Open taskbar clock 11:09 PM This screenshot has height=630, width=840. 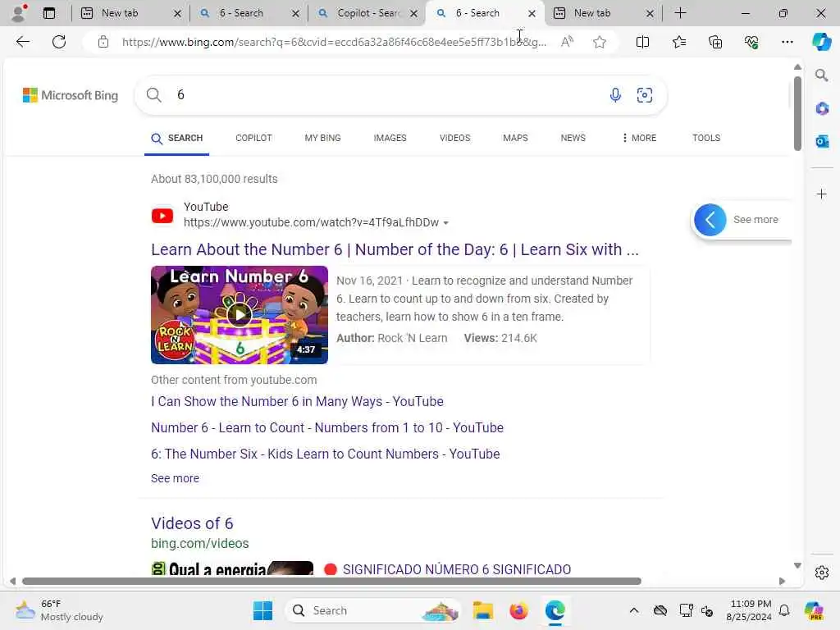[749, 610]
